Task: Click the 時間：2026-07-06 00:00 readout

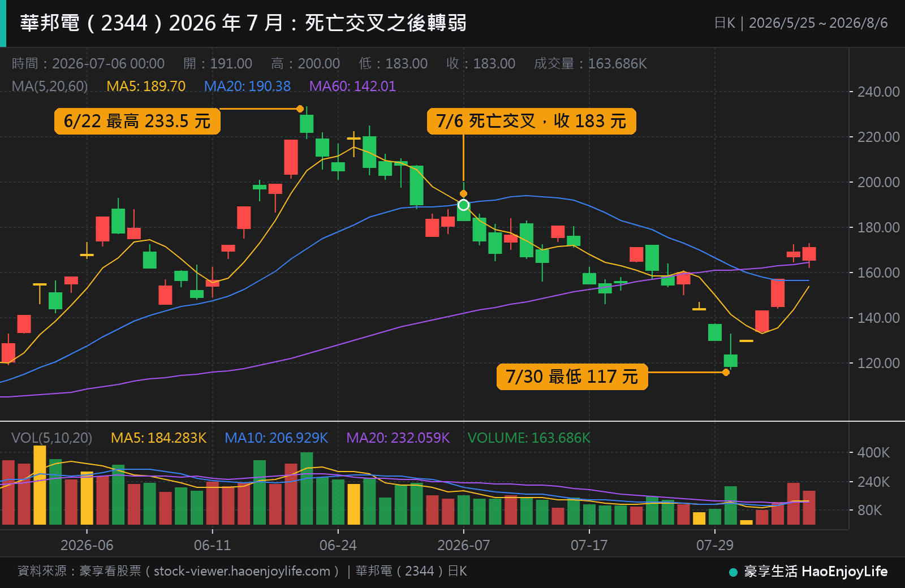Action: coord(88,64)
